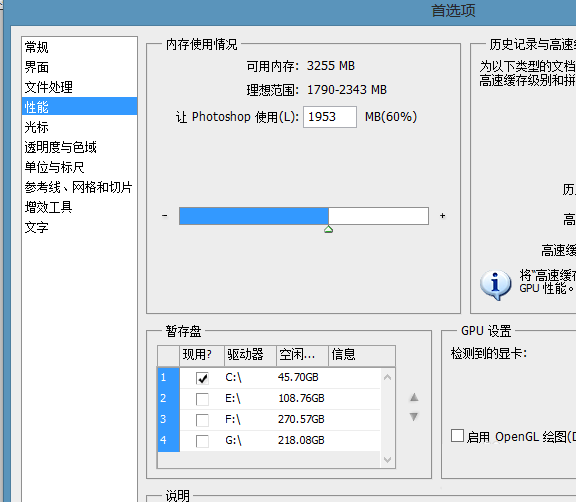Click the C:\ drive label
Viewport: 576px width, 502px height.
(x=233, y=378)
